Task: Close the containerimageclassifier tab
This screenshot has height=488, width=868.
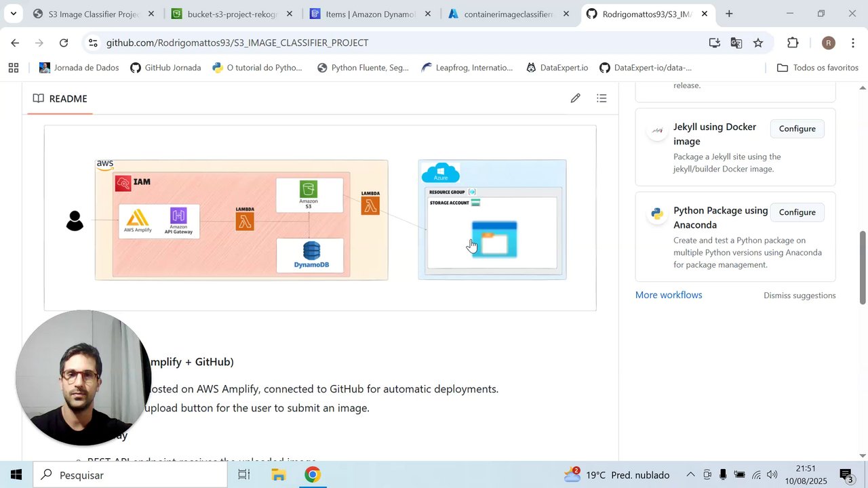Action: [566, 14]
